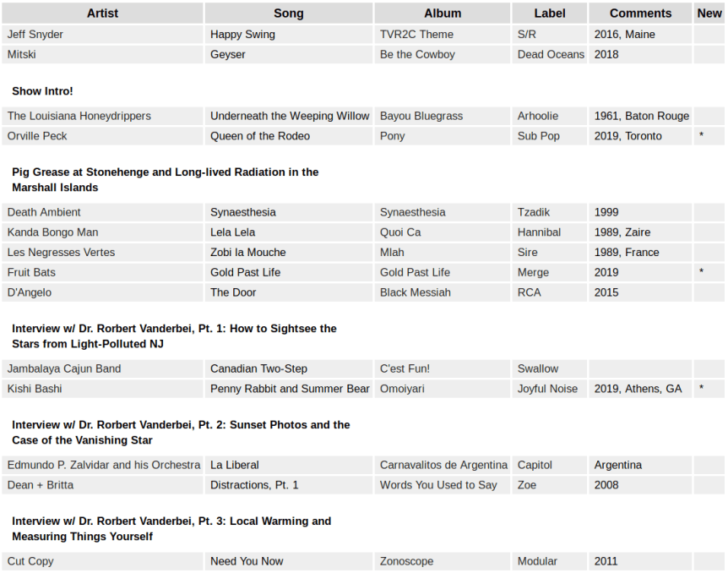
Task: Select the Album column header
Action: pos(443,14)
